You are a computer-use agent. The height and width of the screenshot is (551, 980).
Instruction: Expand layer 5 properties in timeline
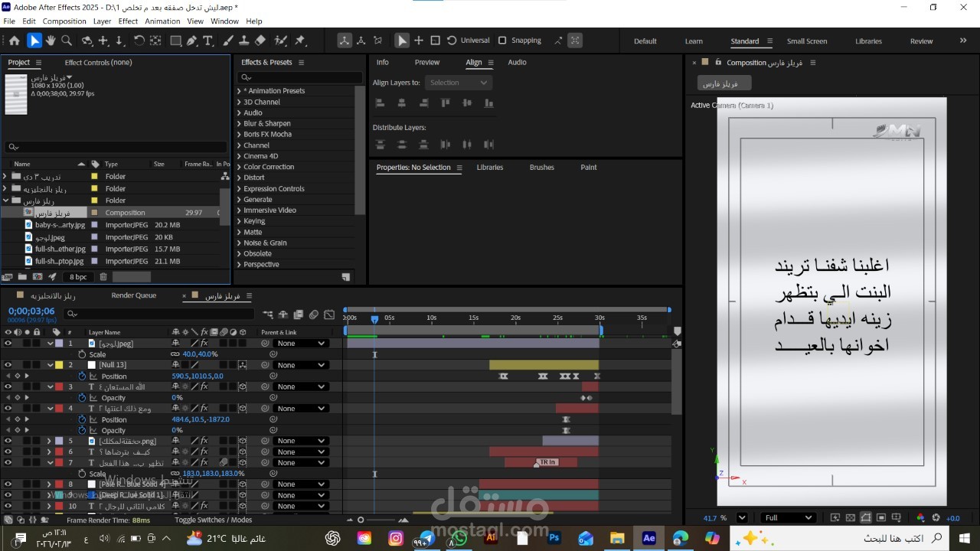(x=49, y=441)
